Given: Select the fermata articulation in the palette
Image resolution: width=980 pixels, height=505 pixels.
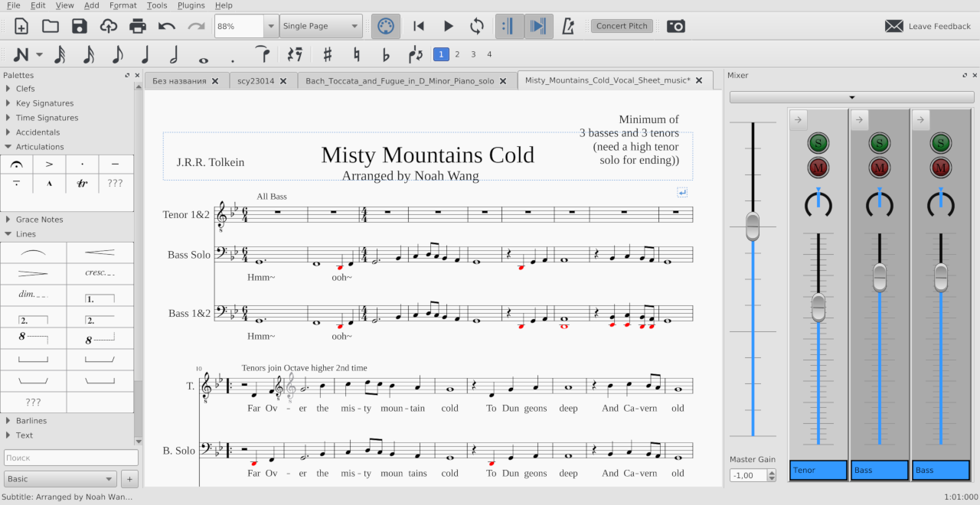Looking at the screenshot, I should [x=17, y=165].
